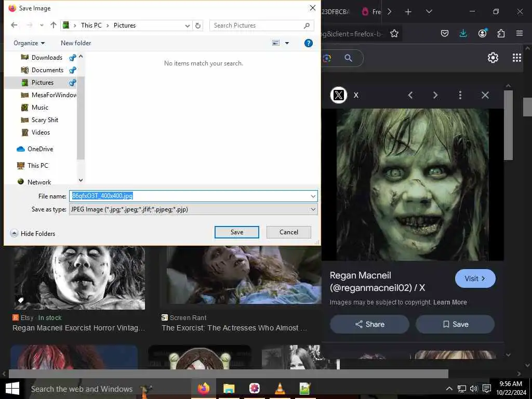Go up one folder level arrow
This screenshot has width=532, height=399.
click(54, 25)
